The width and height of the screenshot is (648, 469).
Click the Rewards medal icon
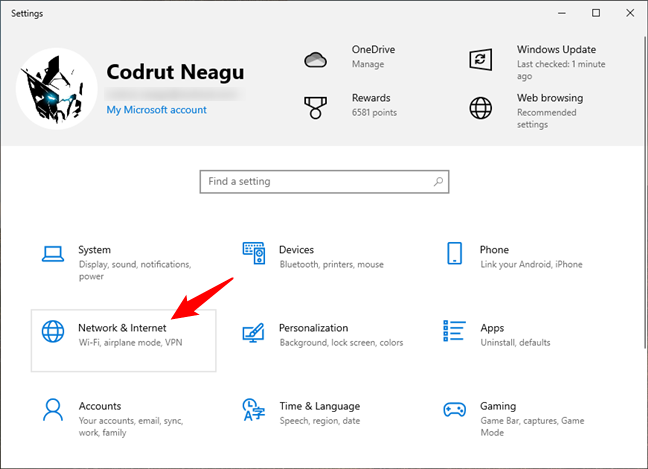pyautogui.click(x=315, y=108)
